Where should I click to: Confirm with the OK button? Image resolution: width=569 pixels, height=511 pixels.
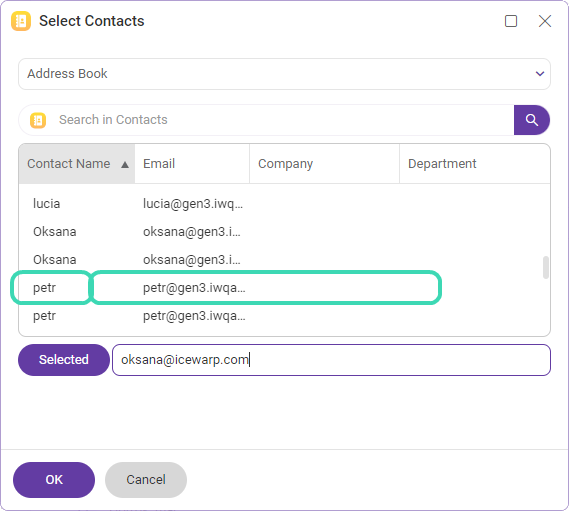(x=54, y=480)
